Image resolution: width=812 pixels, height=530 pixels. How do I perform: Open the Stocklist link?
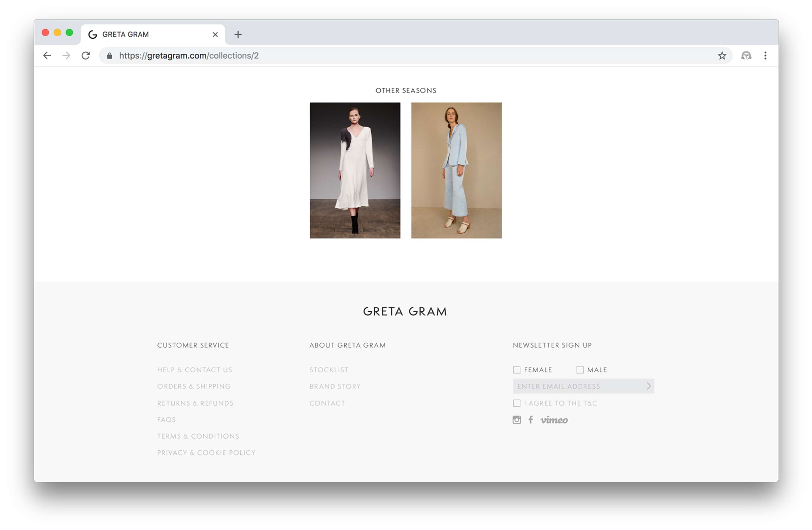click(329, 370)
